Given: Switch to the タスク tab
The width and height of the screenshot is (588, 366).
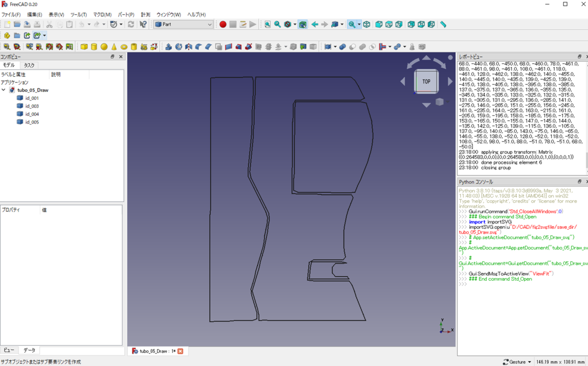Looking at the screenshot, I should [29, 65].
